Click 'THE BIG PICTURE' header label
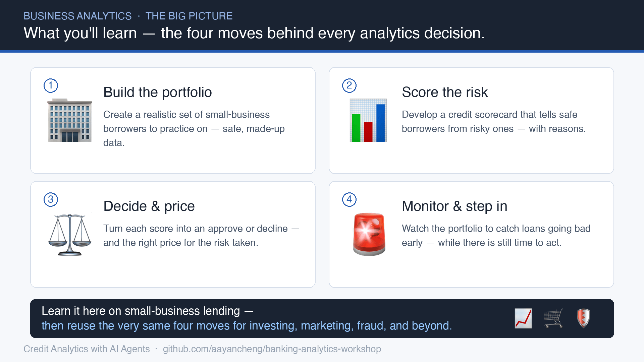Image resolution: width=644 pixels, height=362 pixels. pos(189,16)
